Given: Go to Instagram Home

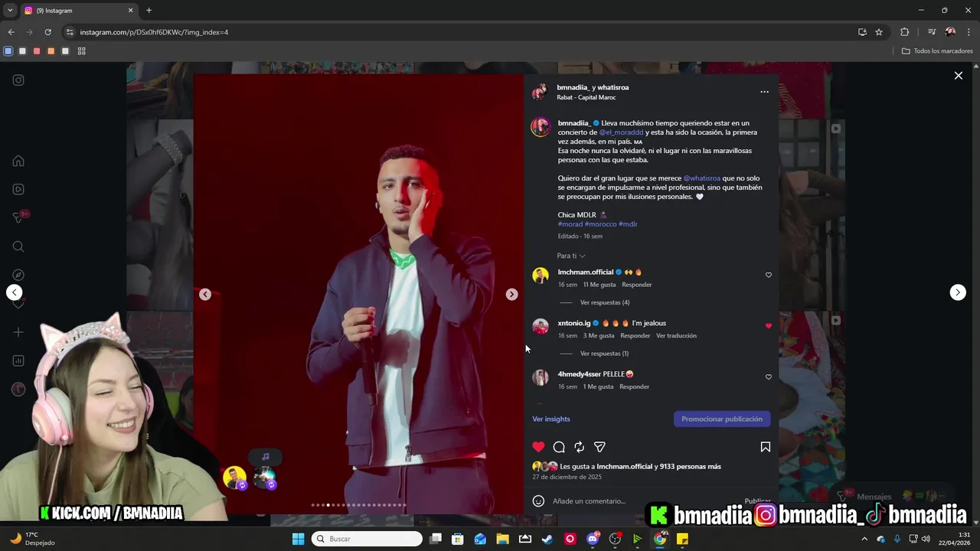Looking at the screenshot, I should pos(18,161).
